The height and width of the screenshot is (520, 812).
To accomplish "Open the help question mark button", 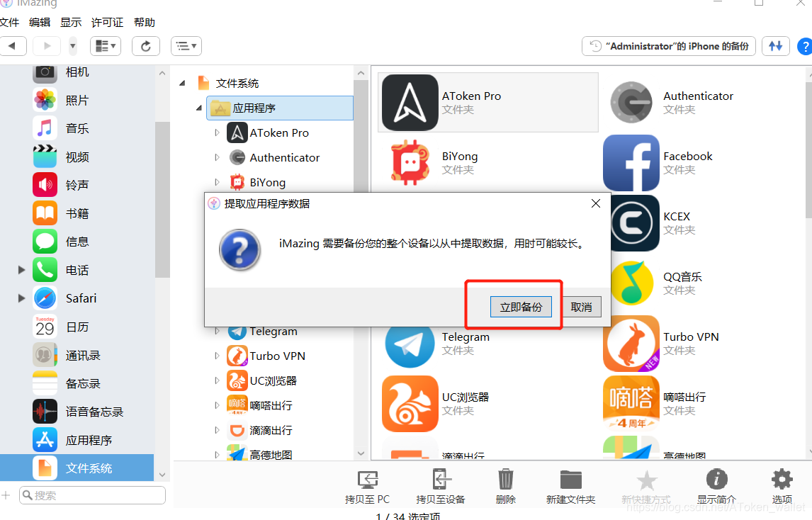I will (x=805, y=46).
